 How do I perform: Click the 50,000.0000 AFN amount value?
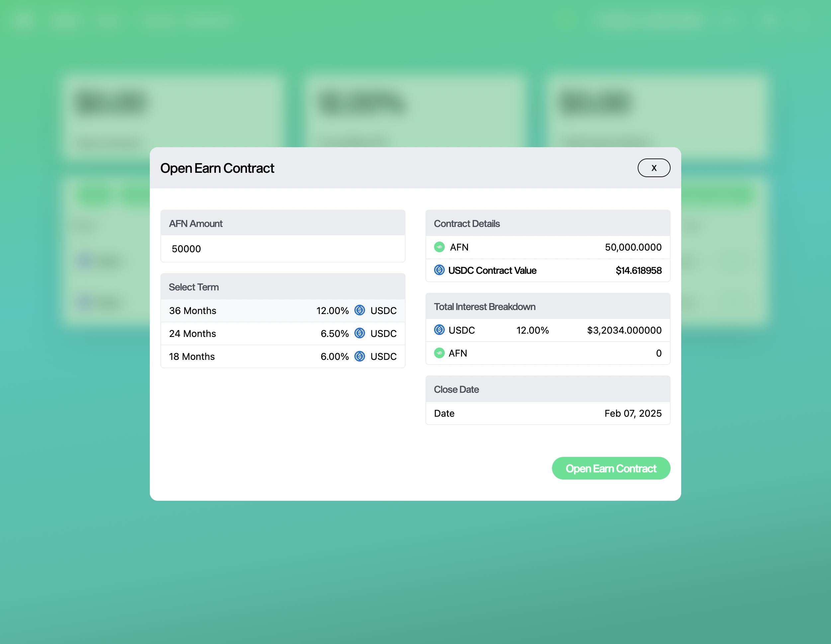point(633,248)
